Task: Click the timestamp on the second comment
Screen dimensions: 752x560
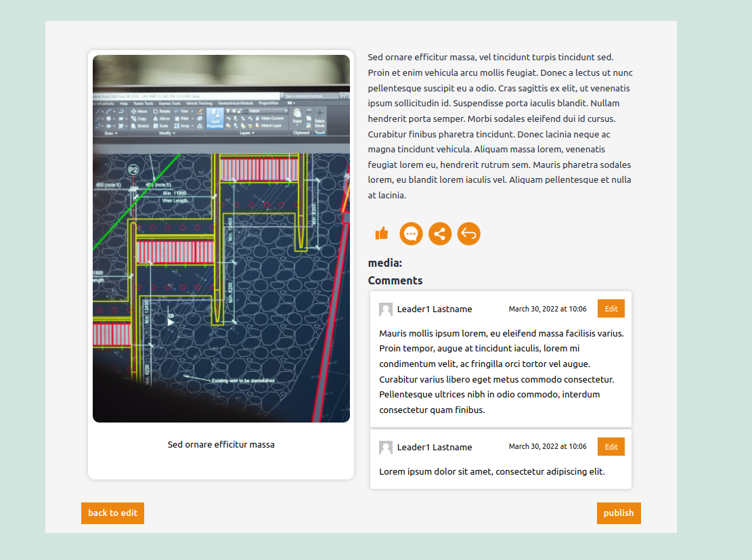Action: click(x=548, y=447)
